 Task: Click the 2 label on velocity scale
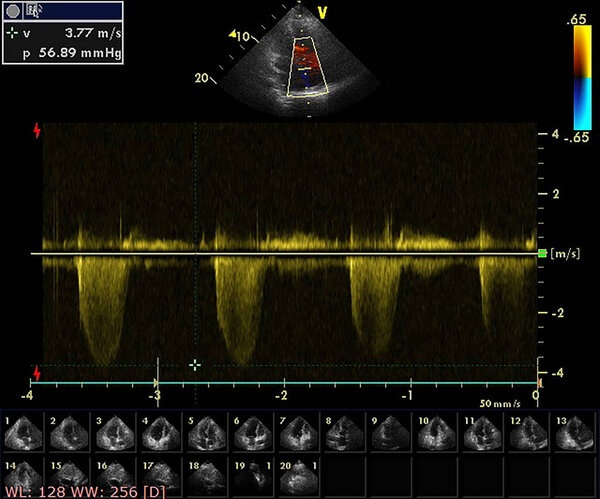(556, 194)
